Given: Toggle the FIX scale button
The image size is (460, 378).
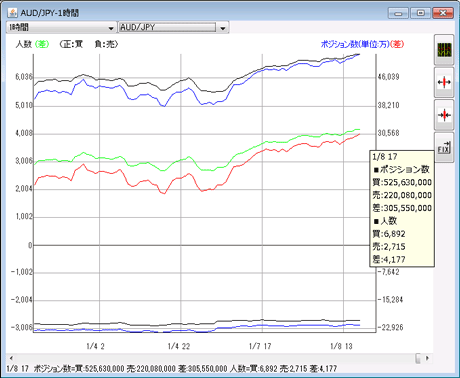Looking at the screenshot, I should (444, 148).
